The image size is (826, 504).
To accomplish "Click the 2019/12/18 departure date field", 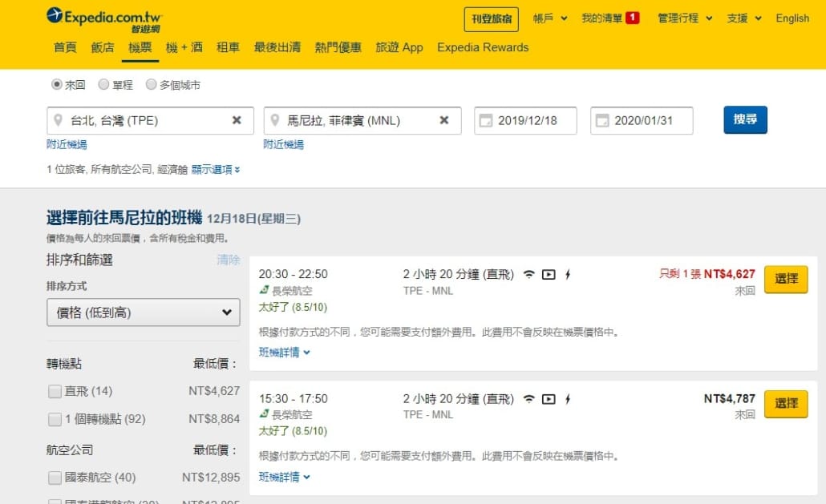I will click(526, 120).
